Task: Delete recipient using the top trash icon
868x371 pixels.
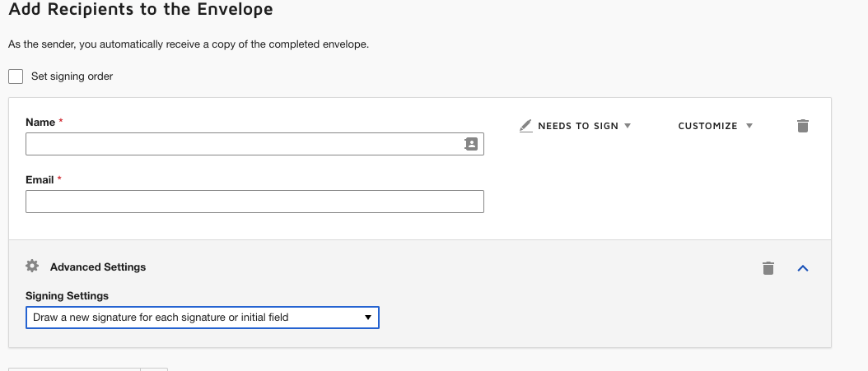Action: pyautogui.click(x=803, y=126)
